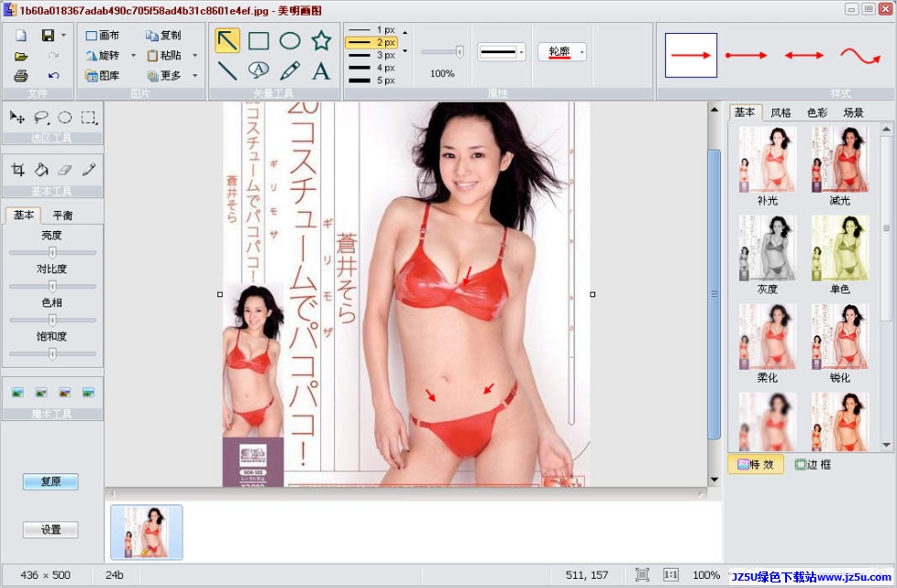The height and width of the screenshot is (588, 897).
Task: Select the move selection pointer tool
Action: coord(17,117)
